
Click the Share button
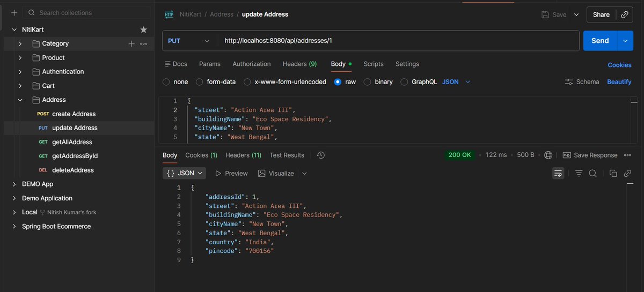[x=601, y=15]
